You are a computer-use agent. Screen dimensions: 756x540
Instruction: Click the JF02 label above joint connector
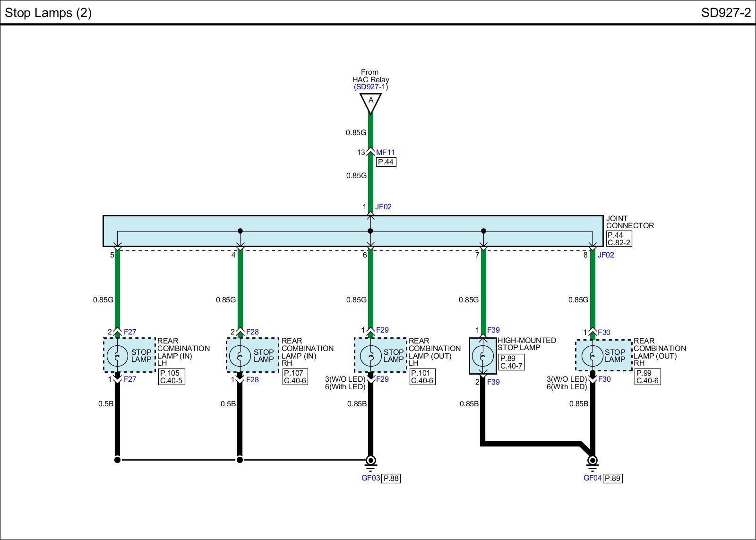click(x=383, y=206)
